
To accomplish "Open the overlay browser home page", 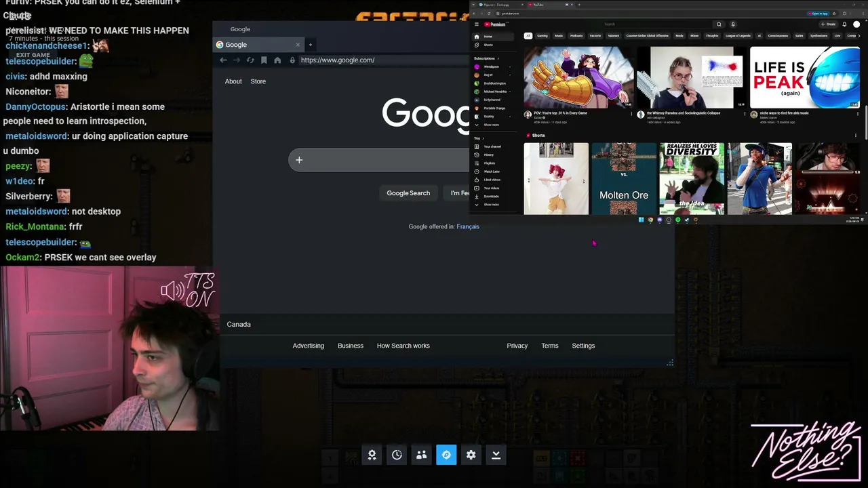I will [x=277, y=60].
